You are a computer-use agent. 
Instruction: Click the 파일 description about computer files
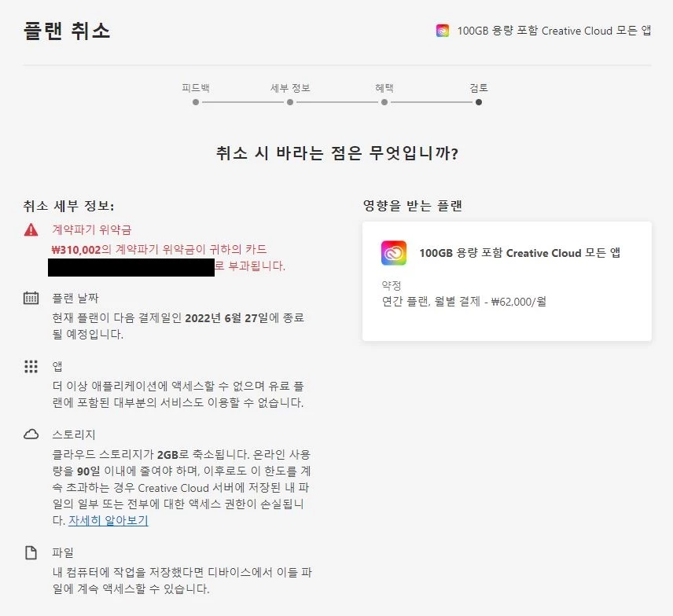click(x=182, y=581)
